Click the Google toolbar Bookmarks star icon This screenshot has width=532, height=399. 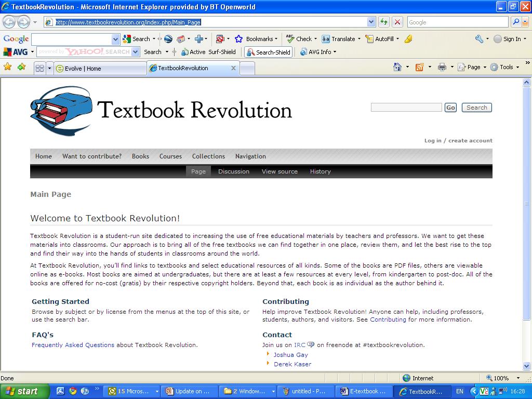point(238,39)
